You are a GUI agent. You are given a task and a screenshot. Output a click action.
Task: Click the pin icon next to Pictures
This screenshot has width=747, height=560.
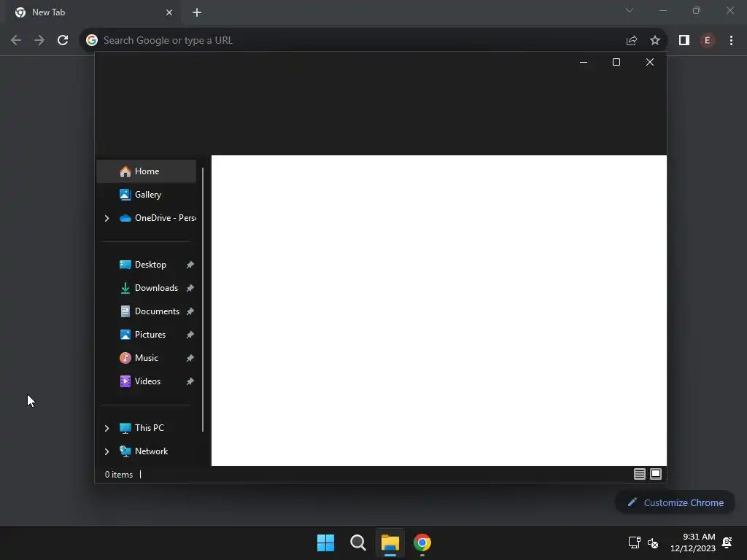pos(190,335)
